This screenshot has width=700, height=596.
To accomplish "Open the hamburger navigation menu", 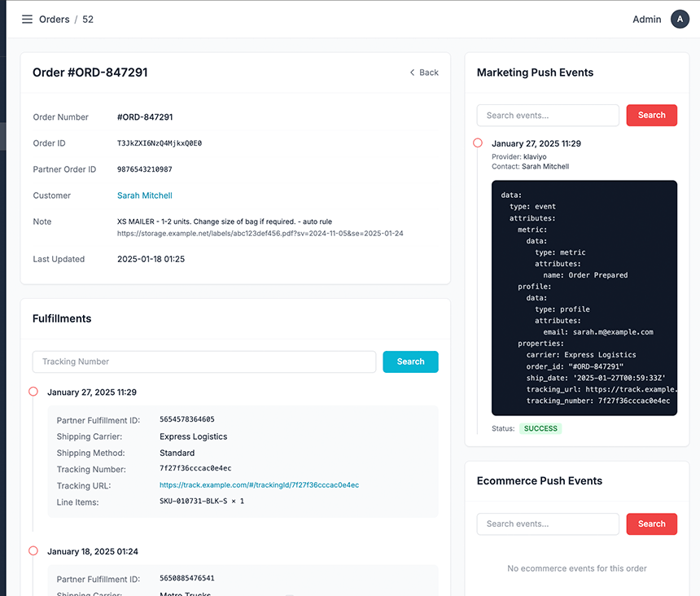I will (x=27, y=20).
